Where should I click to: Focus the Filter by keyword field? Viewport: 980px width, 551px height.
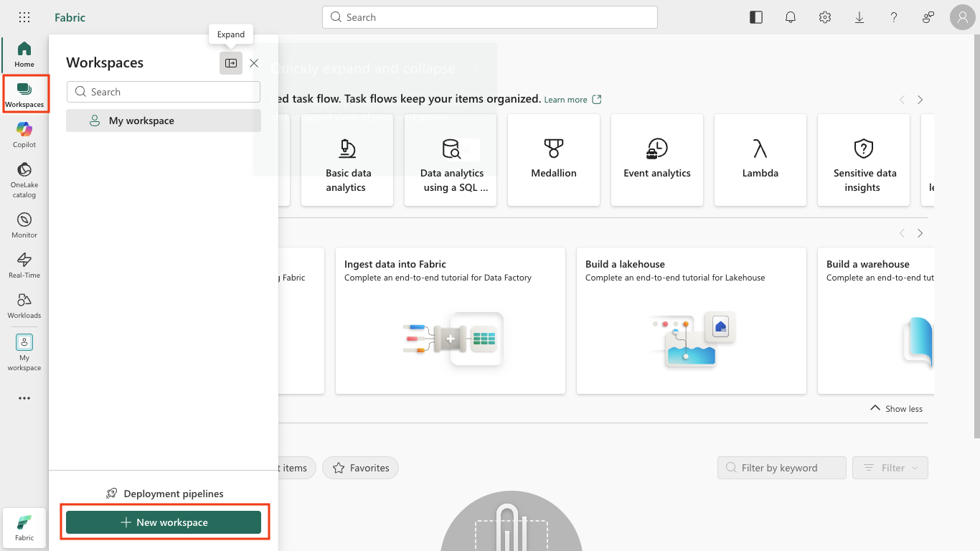(x=782, y=468)
